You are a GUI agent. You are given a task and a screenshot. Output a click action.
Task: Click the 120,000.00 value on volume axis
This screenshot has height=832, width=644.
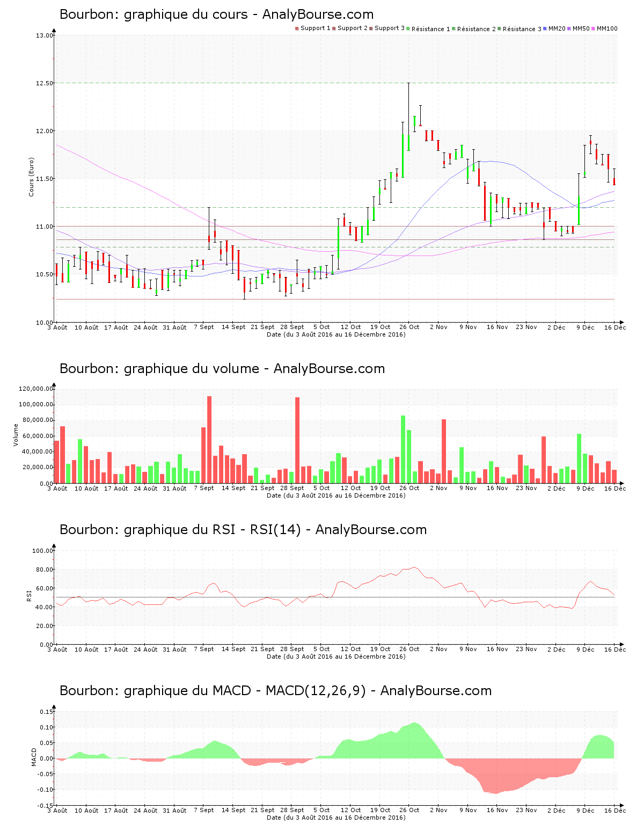click(x=36, y=389)
